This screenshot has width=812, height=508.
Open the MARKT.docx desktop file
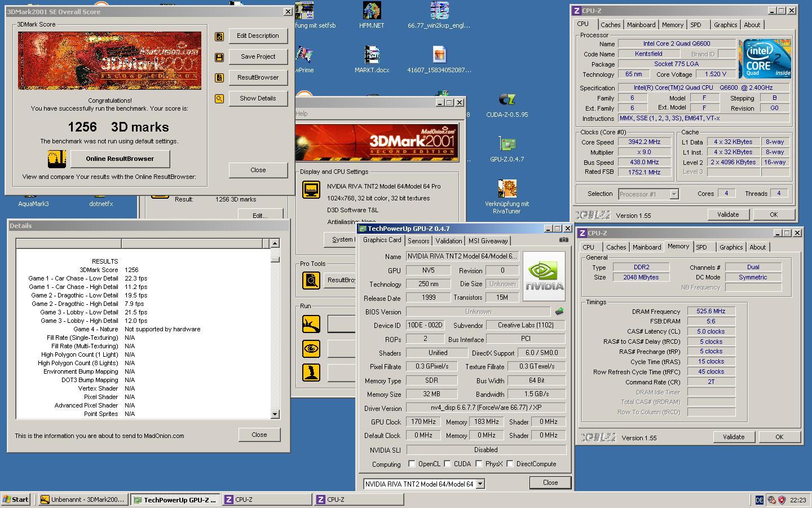click(371, 60)
